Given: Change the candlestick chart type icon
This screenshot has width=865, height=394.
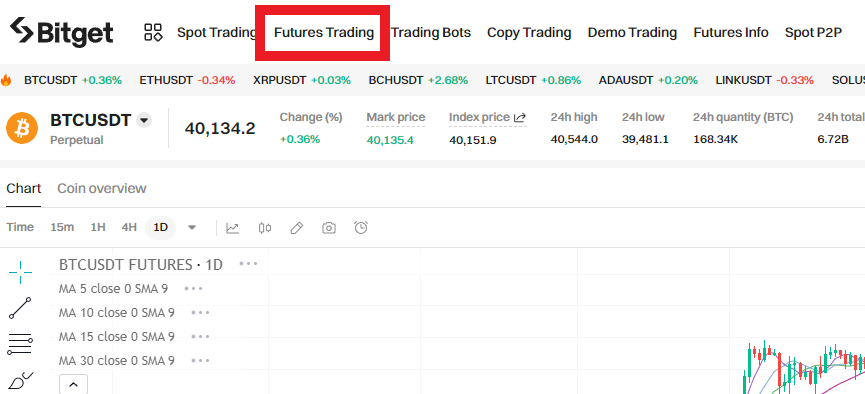Looking at the screenshot, I should point(265,227).
